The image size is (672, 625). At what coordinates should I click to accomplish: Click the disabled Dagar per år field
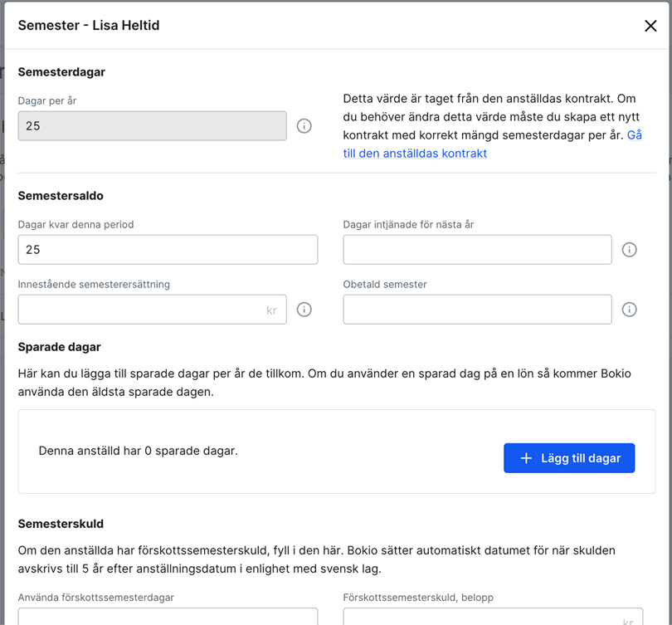(152, 126)
